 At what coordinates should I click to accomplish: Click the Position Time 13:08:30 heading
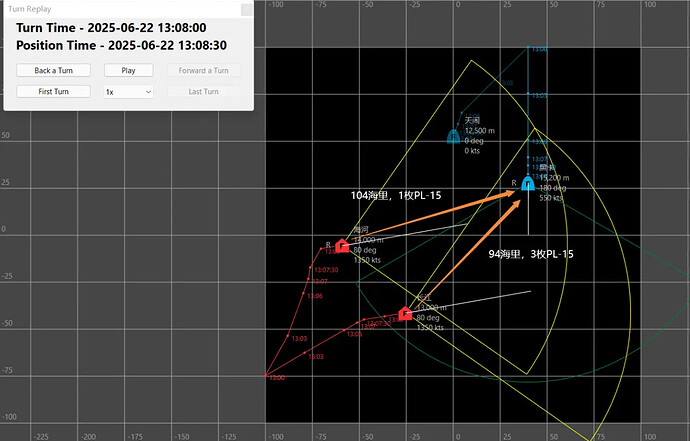tap(121, 45)
